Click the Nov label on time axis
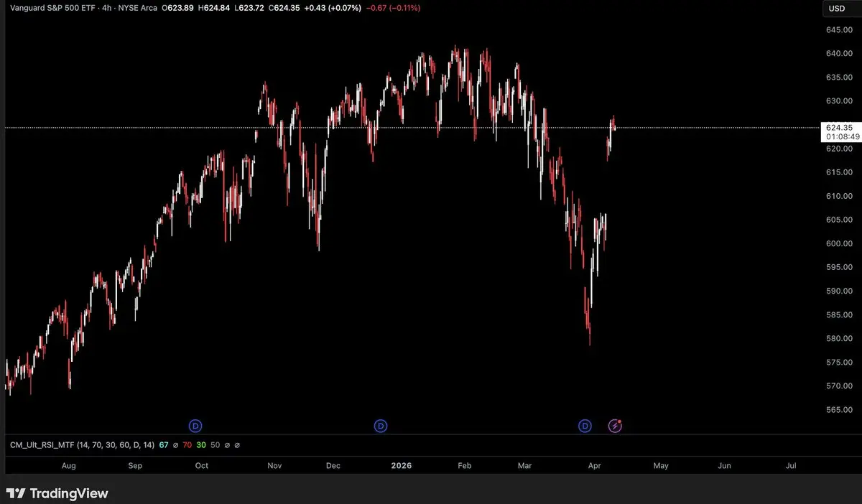 [x=274, y=465]
